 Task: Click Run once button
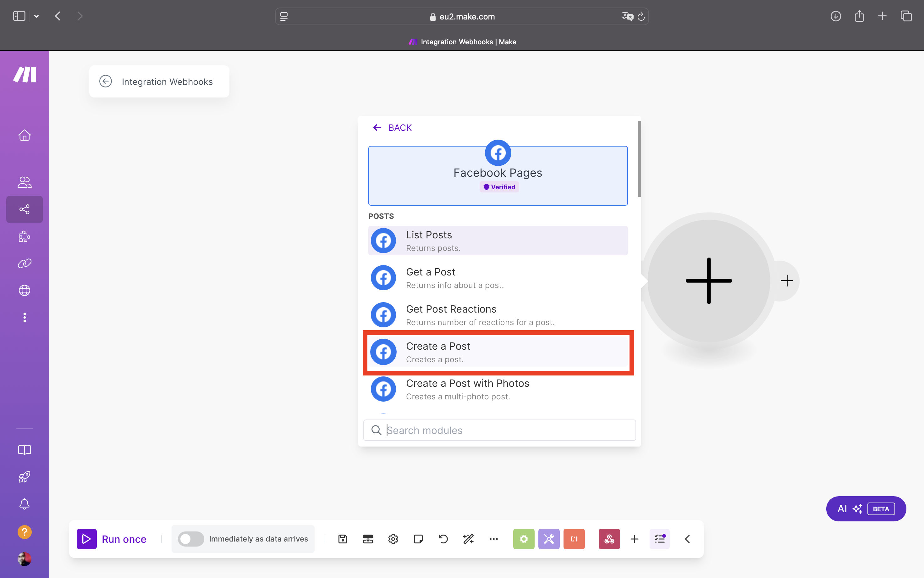pos(112,539)
